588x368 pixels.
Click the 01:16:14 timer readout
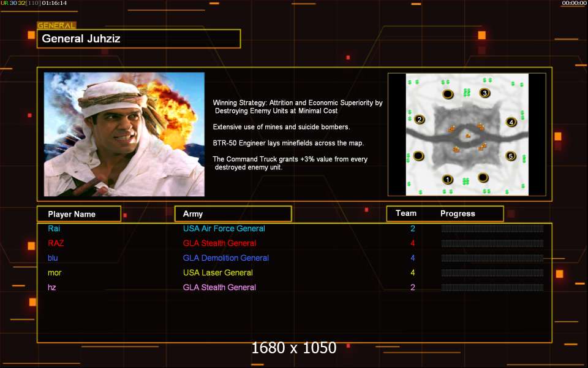tap(55, 3)
